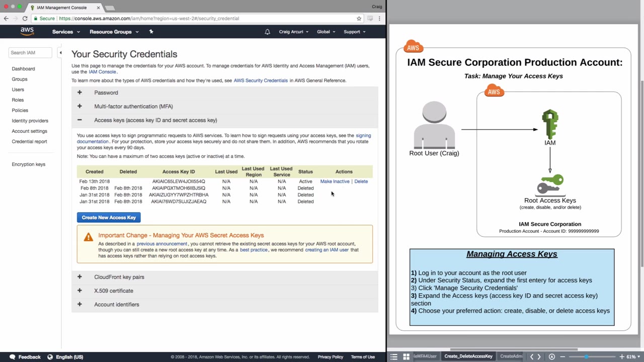The height and width of the screenshot is (362, 644).
Task: Open the IAM Console link
Action: (x=102, y=72)
